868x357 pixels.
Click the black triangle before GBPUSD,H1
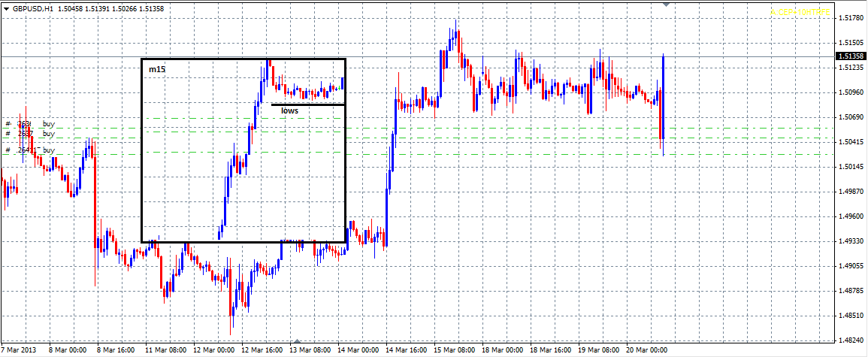pos(6,9)
